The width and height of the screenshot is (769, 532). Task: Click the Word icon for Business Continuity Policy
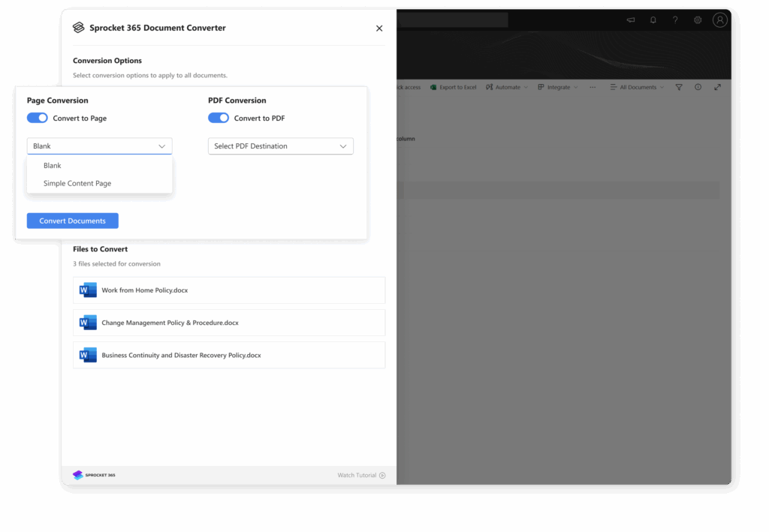pyautogui.click(x=88, y=355)
